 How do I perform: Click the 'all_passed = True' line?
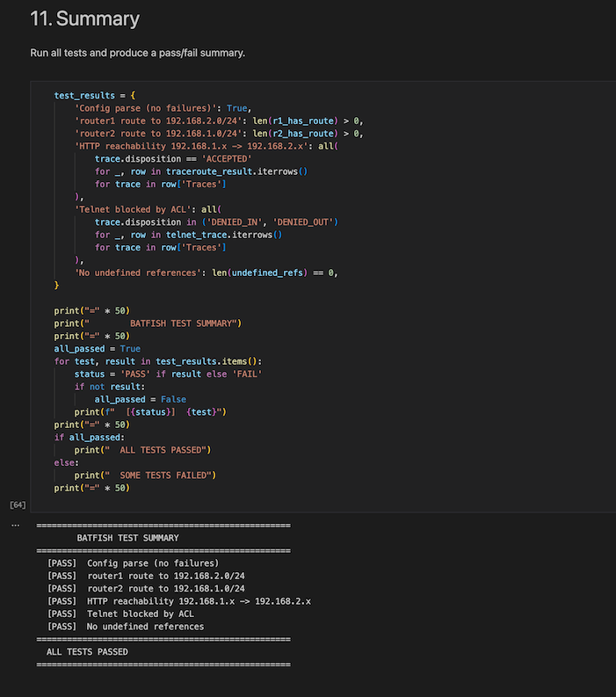tap(97, 349)
